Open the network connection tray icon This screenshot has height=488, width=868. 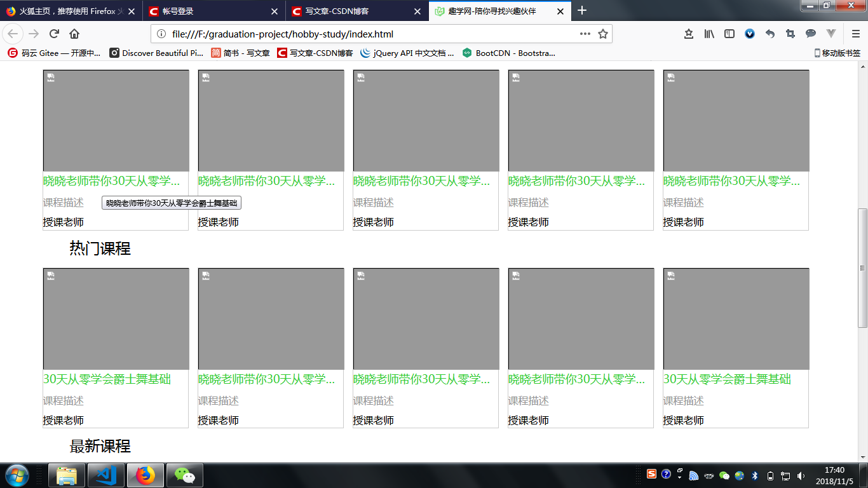point(785,475)
